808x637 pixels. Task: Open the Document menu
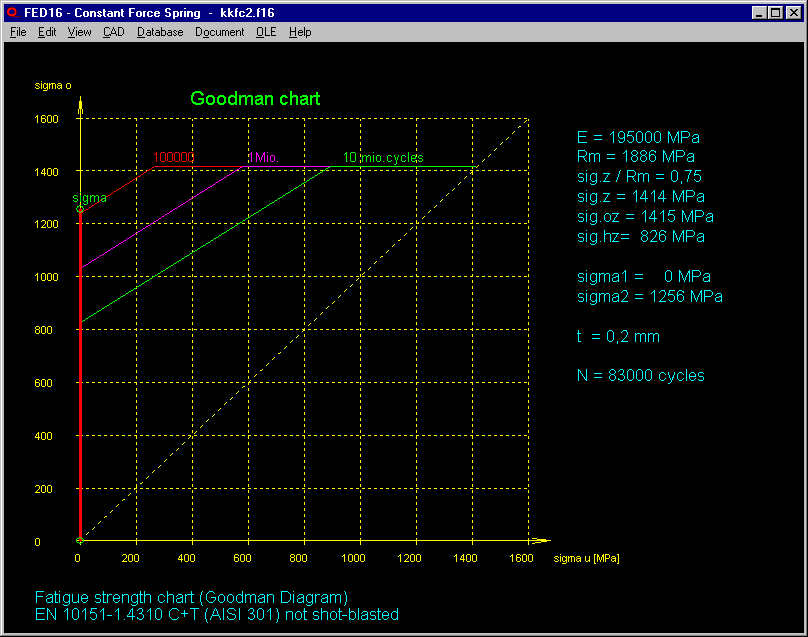(219, 32)
